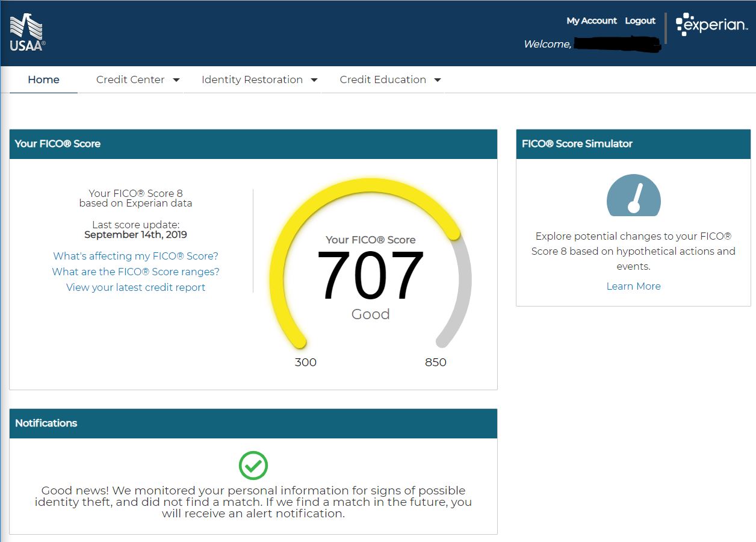Screen dimensions: 756x542
Task: Open What's affecting my FICO Score link
Action: pos(136,256)
